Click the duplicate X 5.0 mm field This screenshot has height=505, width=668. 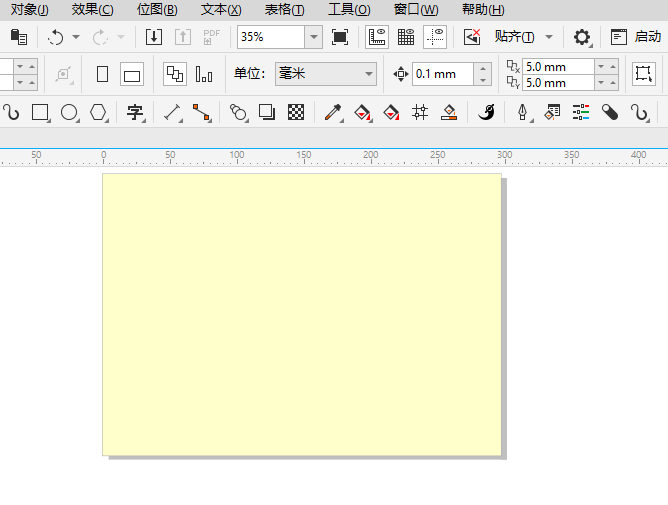pos(558,67)
